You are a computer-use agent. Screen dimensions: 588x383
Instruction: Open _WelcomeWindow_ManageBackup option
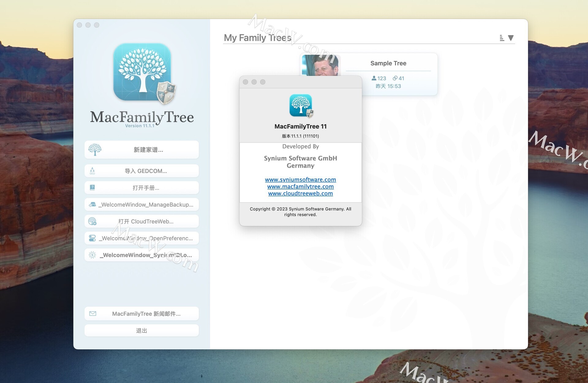(x=141, y=205)
